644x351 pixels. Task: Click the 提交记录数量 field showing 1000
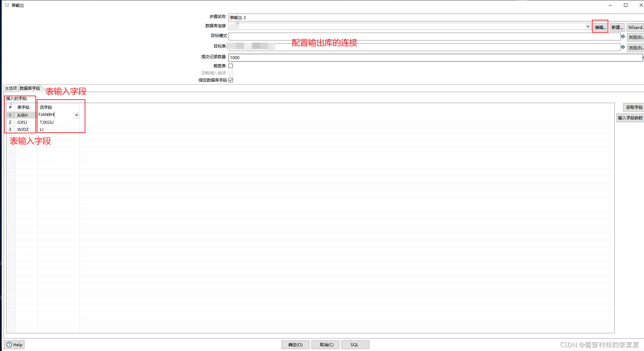click(x=436, y=57)
